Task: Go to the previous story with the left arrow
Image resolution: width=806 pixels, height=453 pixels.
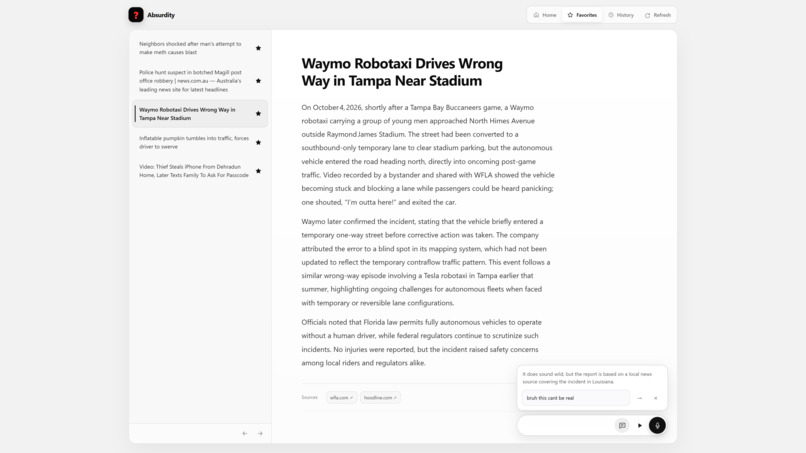Action: coord(245,433)
